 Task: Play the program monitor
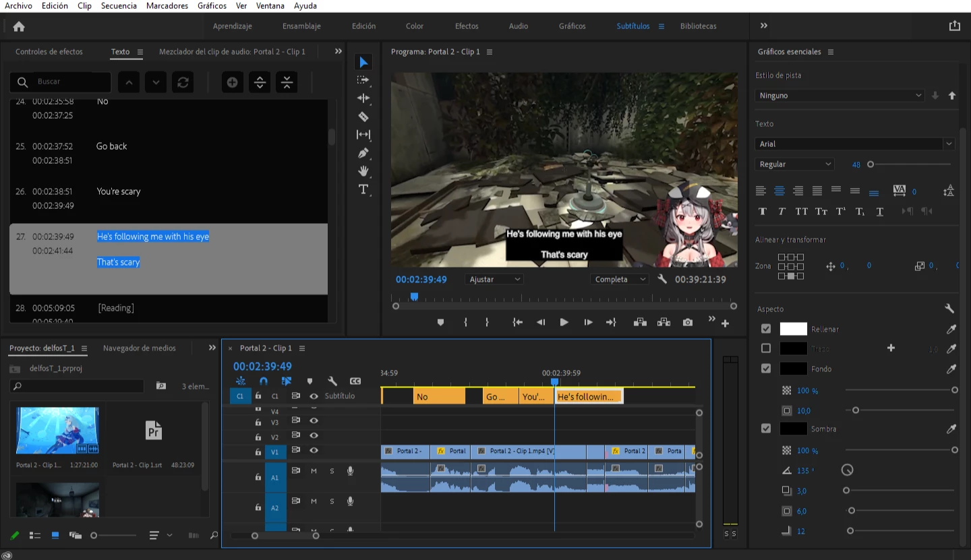tap(564, 322)
